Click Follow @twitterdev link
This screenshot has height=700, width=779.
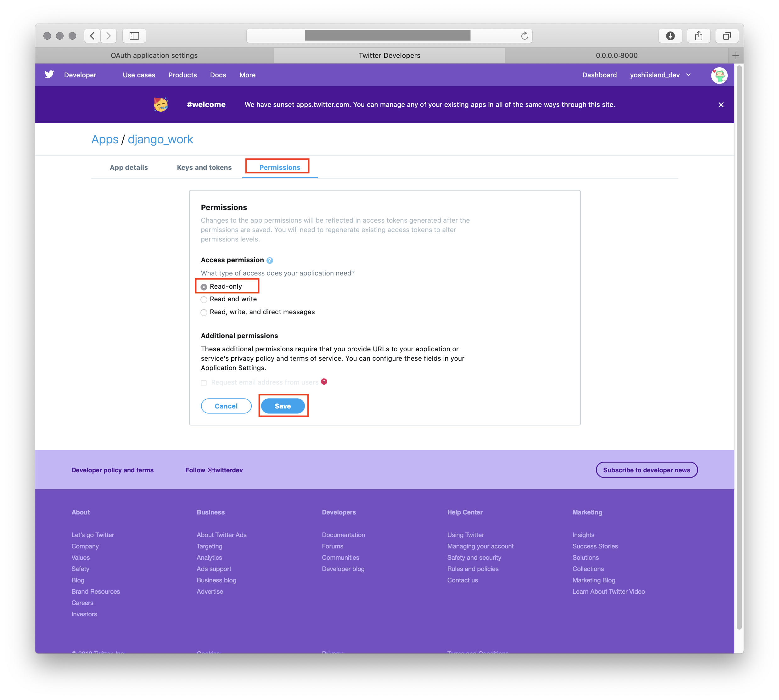tap(214, 470)
